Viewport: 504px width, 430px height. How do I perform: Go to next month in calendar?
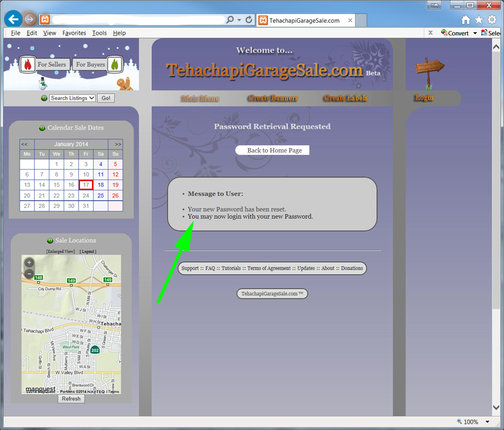coord(118,144)
